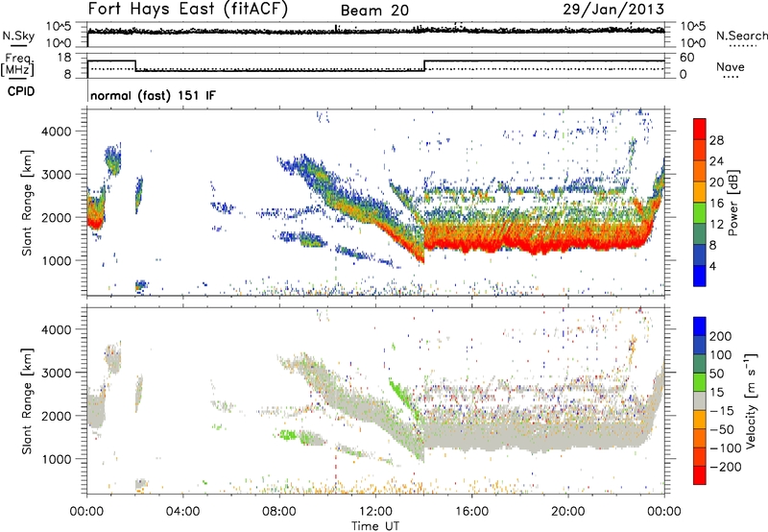
Task: Click the '18' frequency axis tick label
Action: 64,58
